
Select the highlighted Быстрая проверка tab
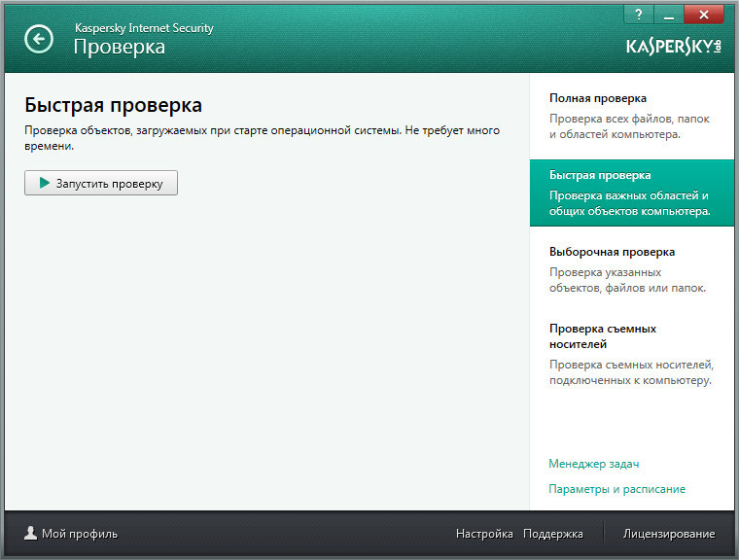pos(632,192)
